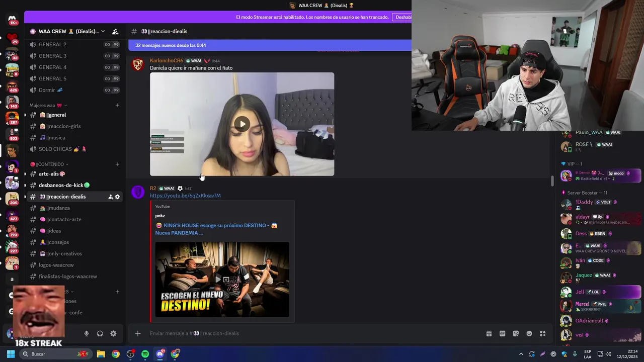644x362 pixels.
Task: Click the taskbar Buscar search box
Action: (56, 354)
